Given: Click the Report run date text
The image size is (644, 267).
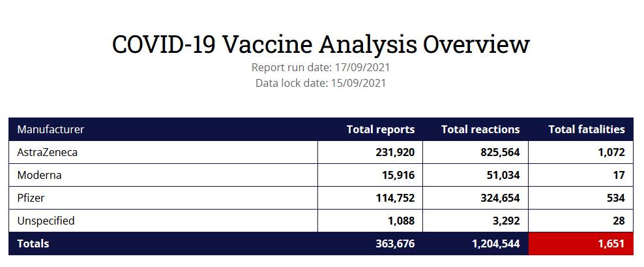Looking at the screenshot, I should (x=321, y=67).
